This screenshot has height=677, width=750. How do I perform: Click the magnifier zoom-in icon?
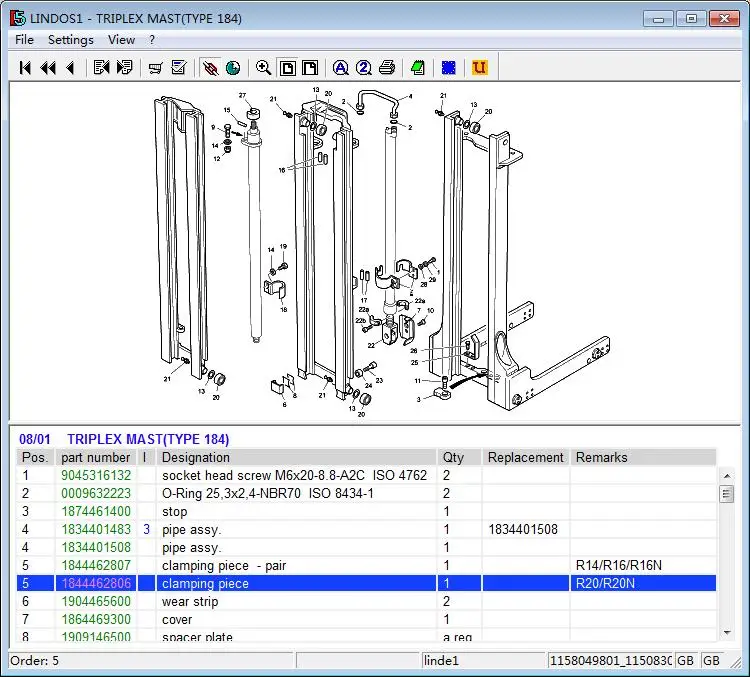pyautogui.click(x=263, y=68)
